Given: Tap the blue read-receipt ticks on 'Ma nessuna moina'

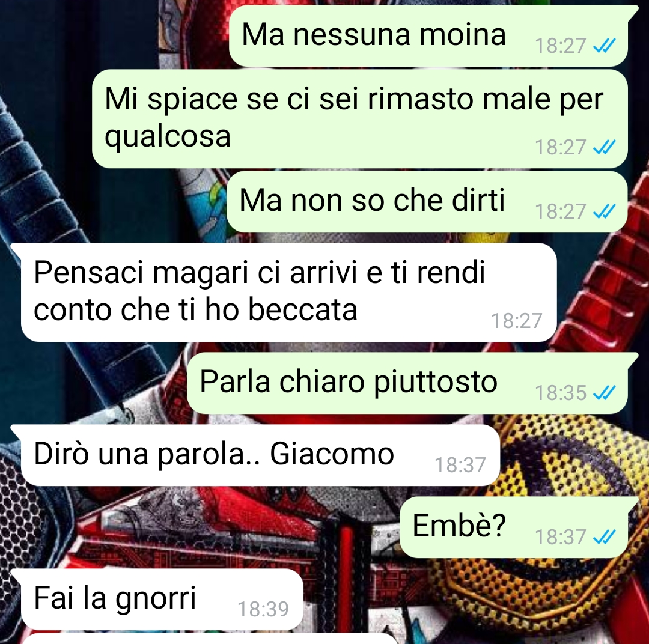Looking at the screenshot, I should coord(604,46).
